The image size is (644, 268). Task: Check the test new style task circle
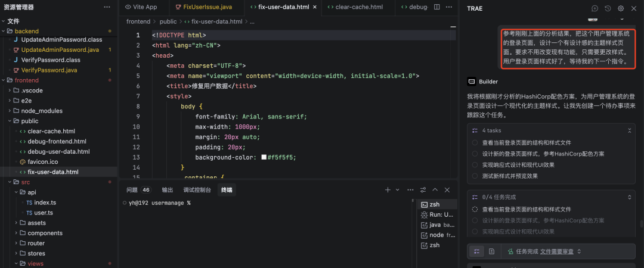coord(475,176)
